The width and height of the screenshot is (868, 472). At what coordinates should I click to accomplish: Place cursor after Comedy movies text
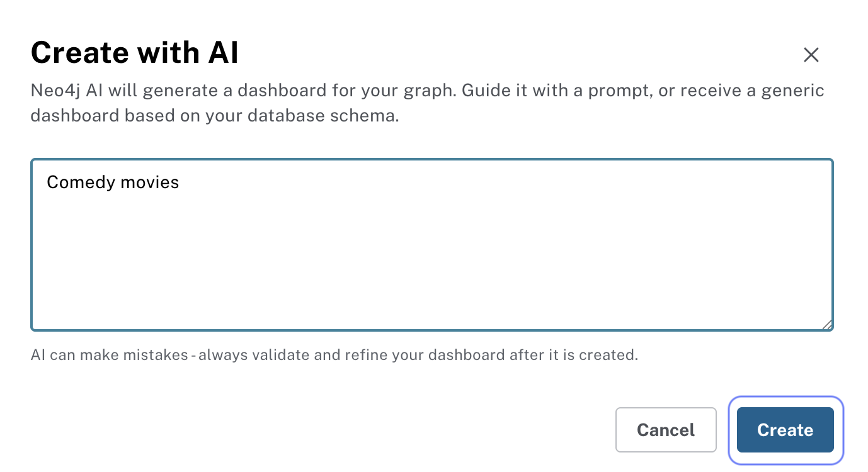183,183
